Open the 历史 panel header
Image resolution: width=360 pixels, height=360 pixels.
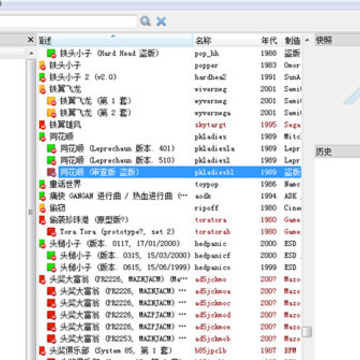[x=337, y=152]
